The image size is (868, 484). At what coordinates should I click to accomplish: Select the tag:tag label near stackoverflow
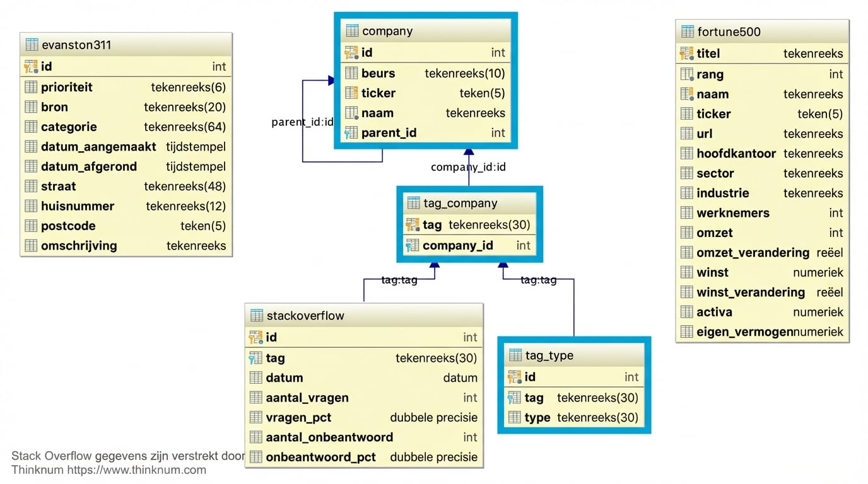click(400, 280)
